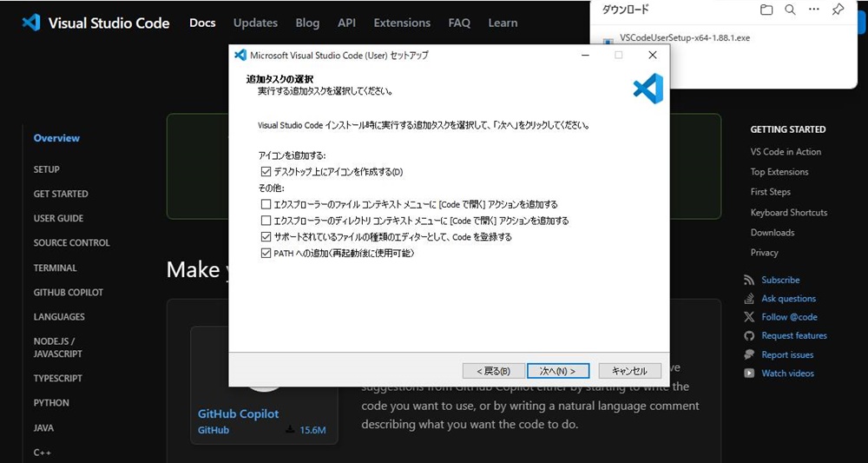Enable the file context menu 'Code で開く' option
Screen dimensions: 868x463
click(x=266, y=204)
